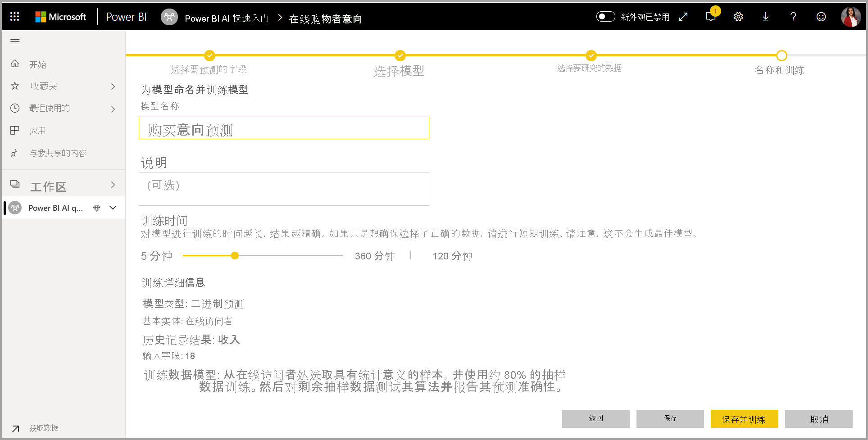
Task: Click the 5 分钟 minimum label
Action: tap(156, 256)
